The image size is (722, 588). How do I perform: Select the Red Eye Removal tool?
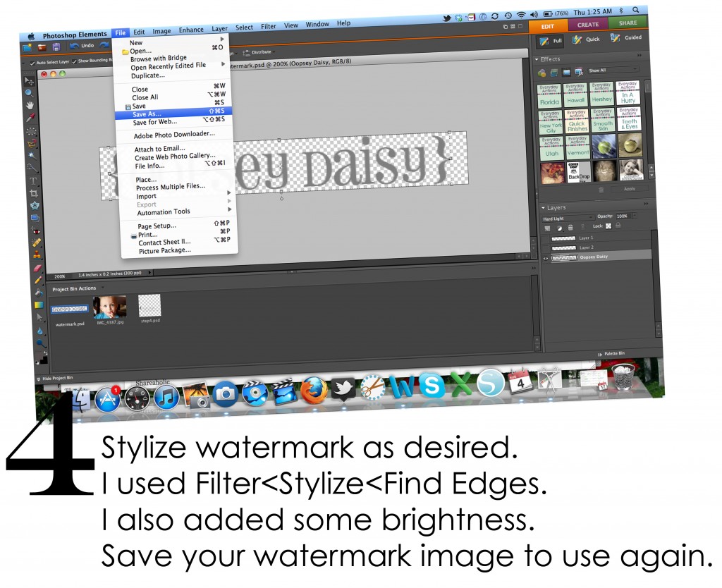35,231
